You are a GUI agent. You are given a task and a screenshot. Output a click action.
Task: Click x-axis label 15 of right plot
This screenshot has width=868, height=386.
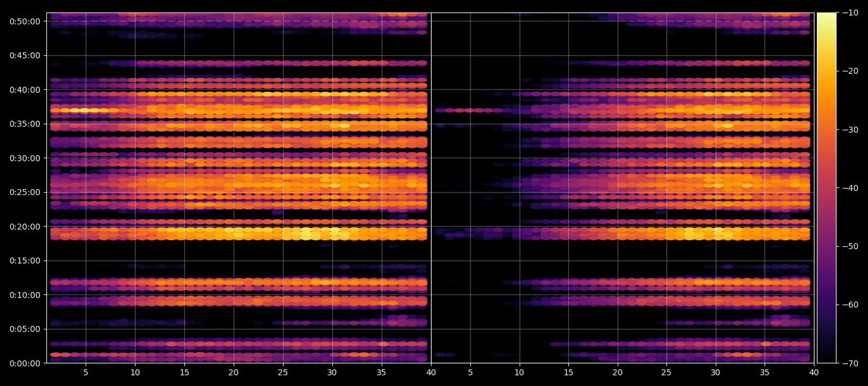click(568, 373)
